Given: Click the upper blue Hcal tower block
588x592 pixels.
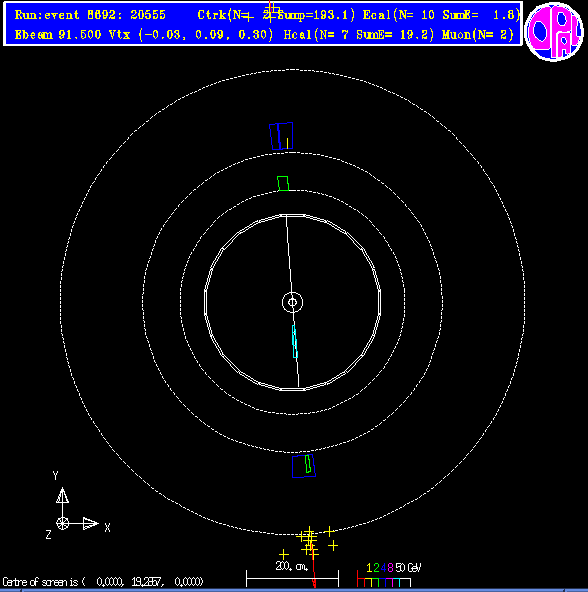Looking at the screenshot, I should click(281, 136).
